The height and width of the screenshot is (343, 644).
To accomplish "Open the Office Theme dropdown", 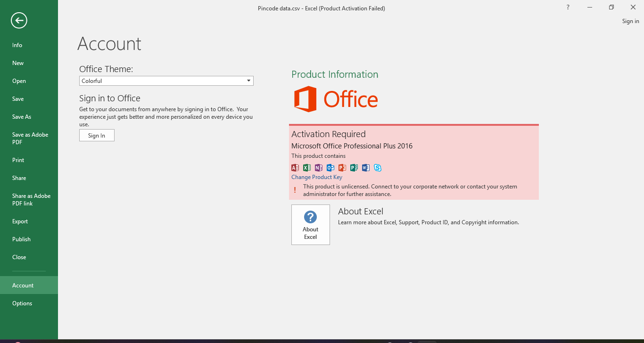I will click(x=248, y=81).
